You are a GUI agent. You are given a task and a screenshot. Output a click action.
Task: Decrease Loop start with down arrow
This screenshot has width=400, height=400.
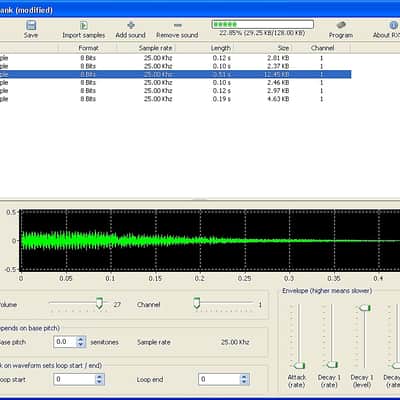tap(100, 382)
